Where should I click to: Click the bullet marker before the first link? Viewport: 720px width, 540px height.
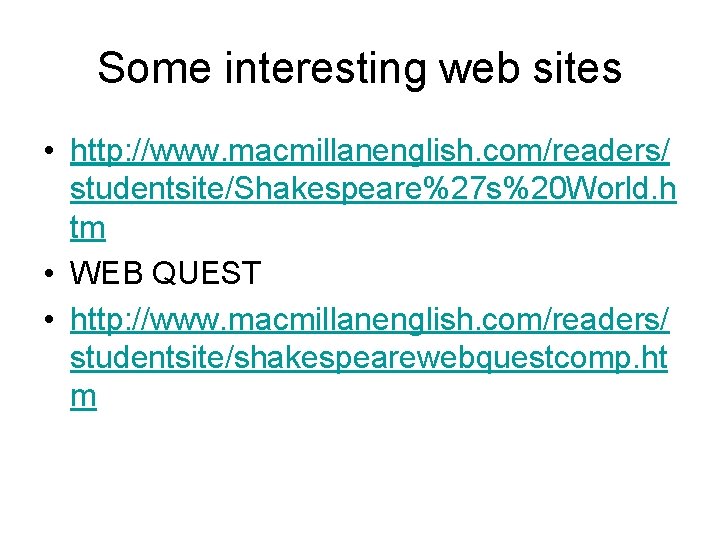point(48,151)
